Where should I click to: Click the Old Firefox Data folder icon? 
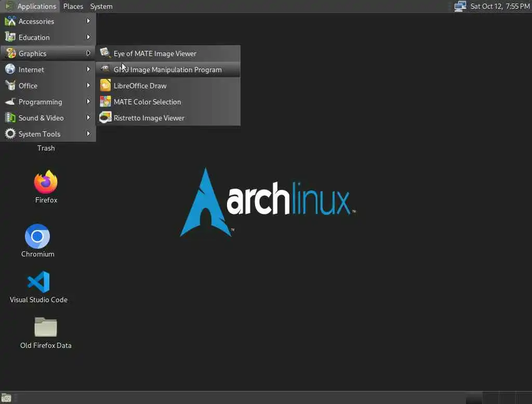pyautogui.click(x=46, y=327)
